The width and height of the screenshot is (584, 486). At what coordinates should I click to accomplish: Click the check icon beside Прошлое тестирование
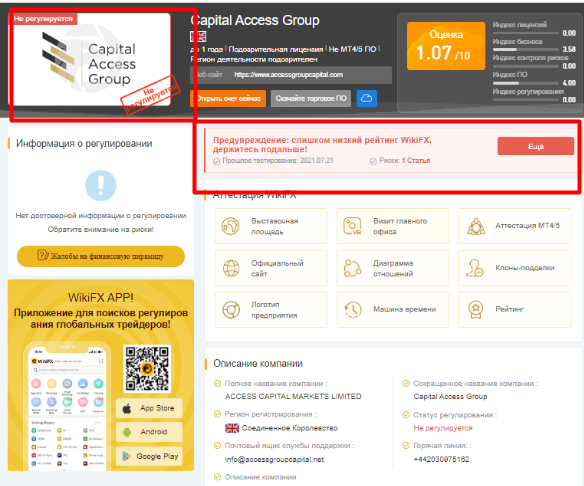pos(216,161)
